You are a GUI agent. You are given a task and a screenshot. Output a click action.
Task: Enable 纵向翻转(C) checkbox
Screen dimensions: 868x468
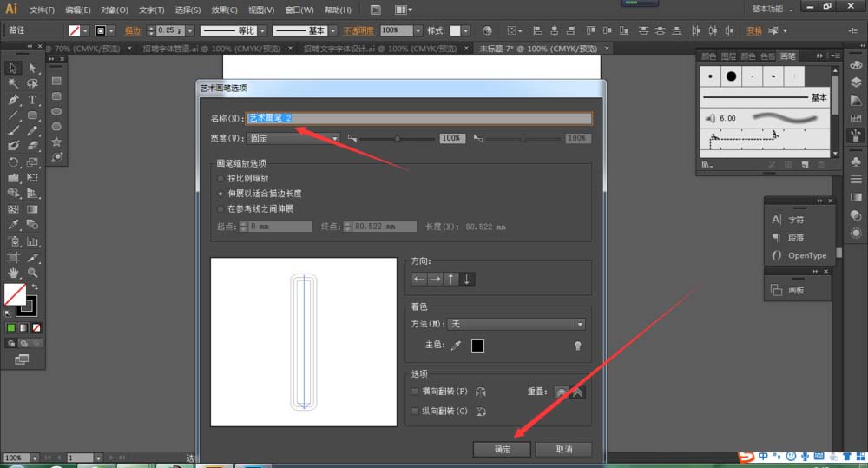click(x=415, y=411)
